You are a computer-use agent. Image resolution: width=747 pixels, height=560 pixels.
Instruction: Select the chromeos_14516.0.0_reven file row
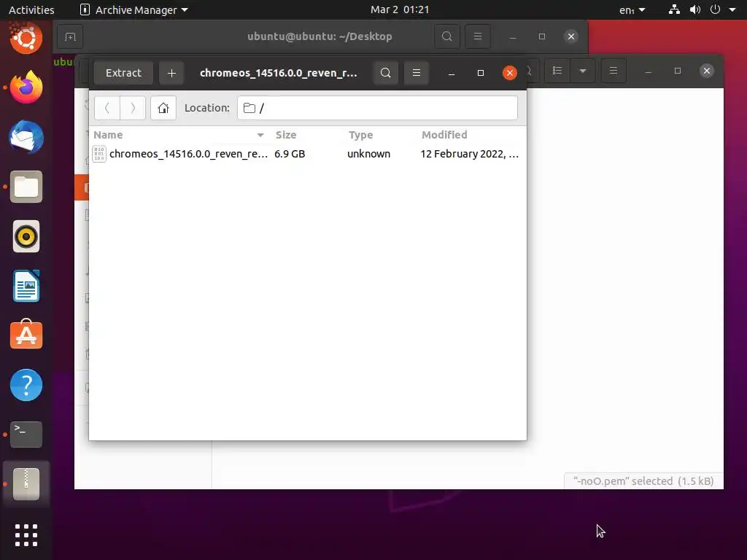pyautogui.click(x=308, y=154)
